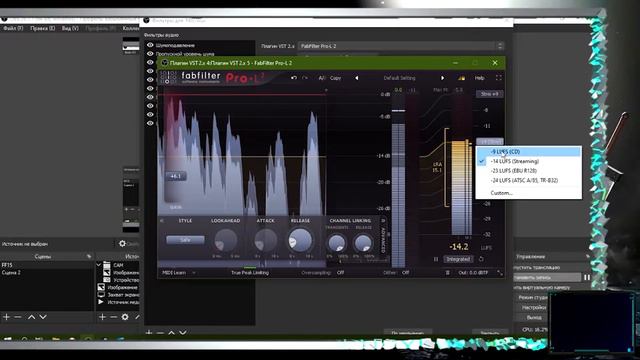Open the Default Setting preset menu
The width and height of the screenshot is (640, 360).
coord(399,78)
